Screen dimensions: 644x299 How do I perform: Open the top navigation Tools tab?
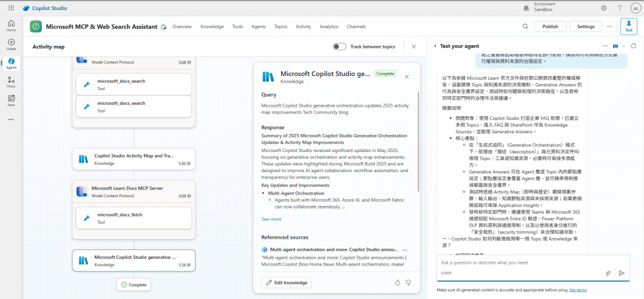tap(237, 26)
